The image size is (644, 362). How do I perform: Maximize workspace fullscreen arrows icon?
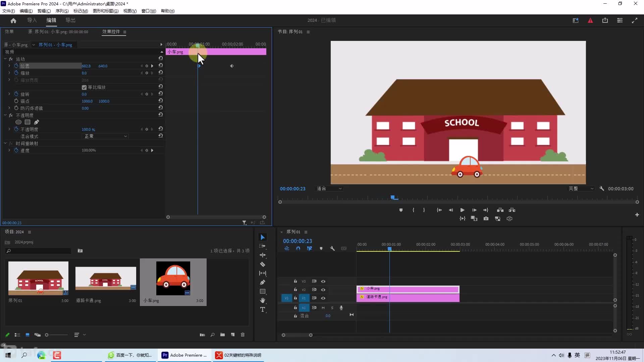pos(635,20)
